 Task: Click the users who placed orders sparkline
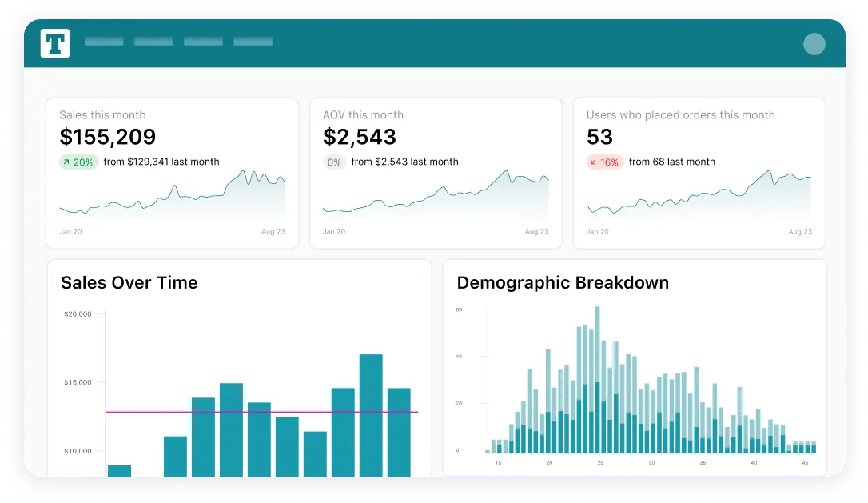point(699,198)
